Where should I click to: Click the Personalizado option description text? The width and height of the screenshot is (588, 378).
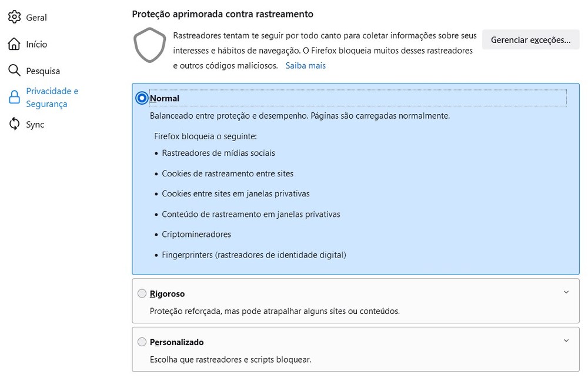(x=230, y=359)
